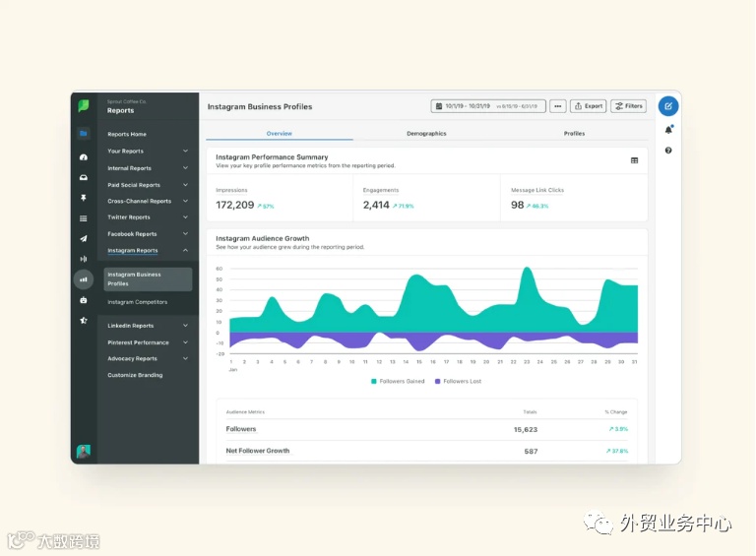The width and height of the screenshot is (756, 556).
Task: Open the three-dots more options button
Action: pos(558,106)
